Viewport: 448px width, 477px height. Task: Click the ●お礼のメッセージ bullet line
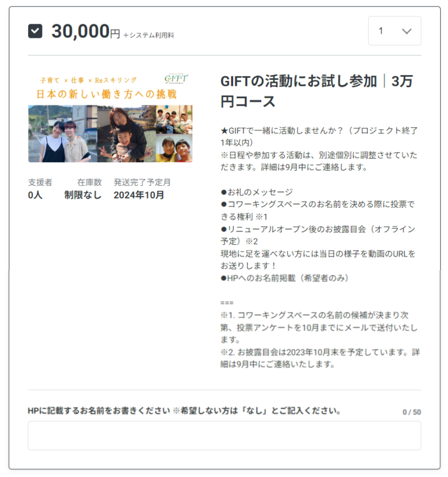(x=256, y=192)
